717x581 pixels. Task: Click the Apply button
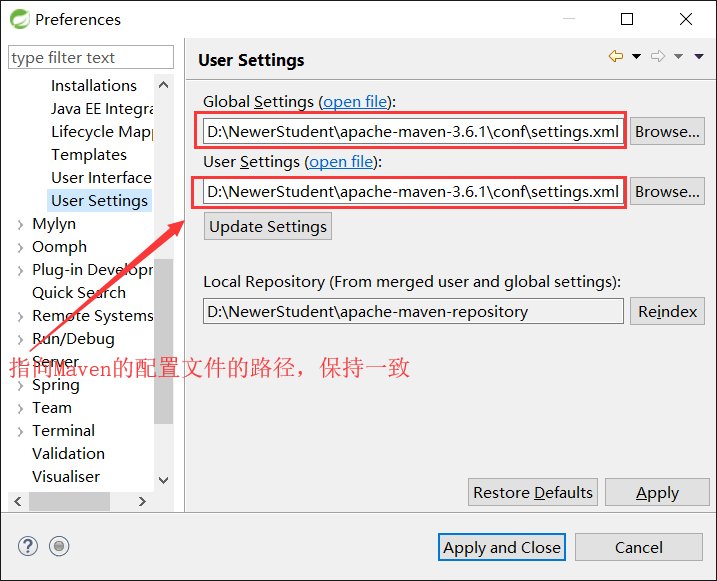pyautogui.click(x=657, y=492)
